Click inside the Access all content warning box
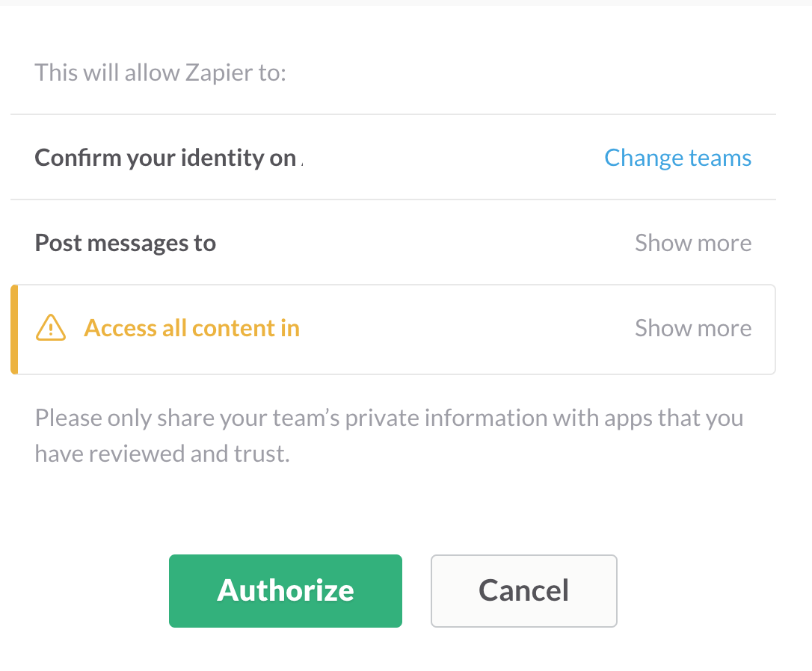Image resolution: width=812 pixels, height=671 pixels. 393,329
